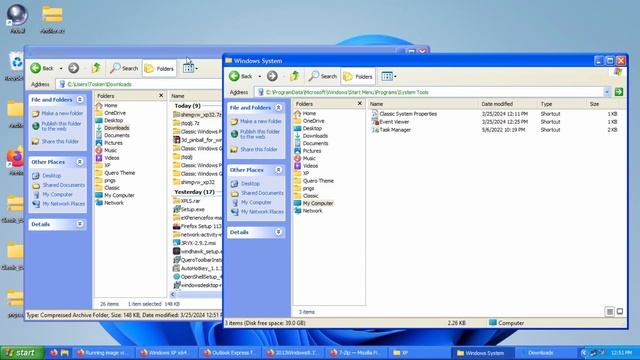The image size is (640, 360).
Task: Select JRVX-2.9.2.msi file in Downloads
Action: pyautogui.click(x=198, y=243)
